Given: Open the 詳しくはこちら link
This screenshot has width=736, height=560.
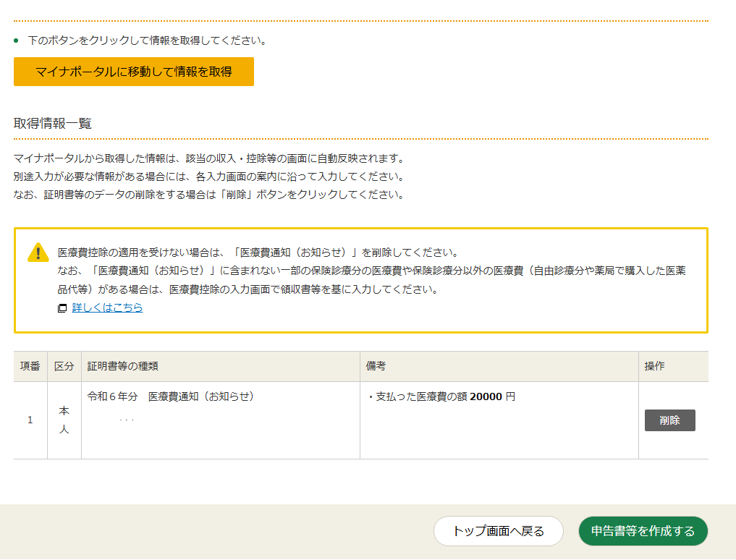Looking at the screenshot, I should [107, 307].
